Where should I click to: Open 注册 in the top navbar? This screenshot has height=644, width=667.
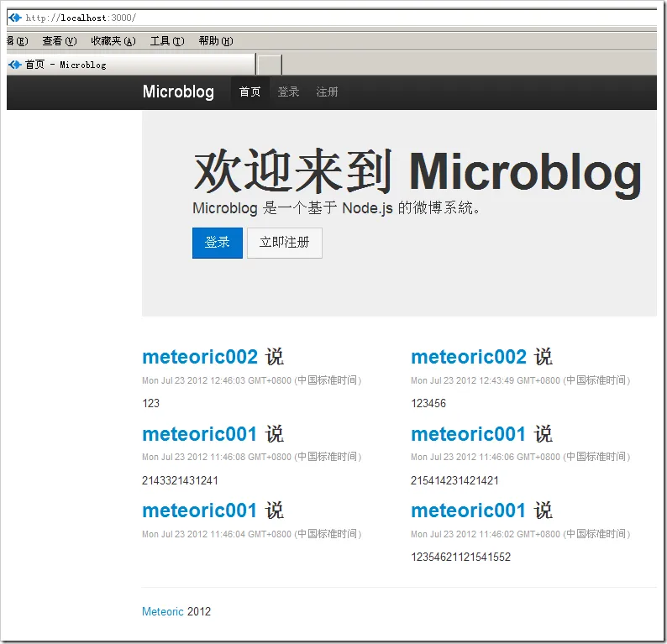[327, 92]
